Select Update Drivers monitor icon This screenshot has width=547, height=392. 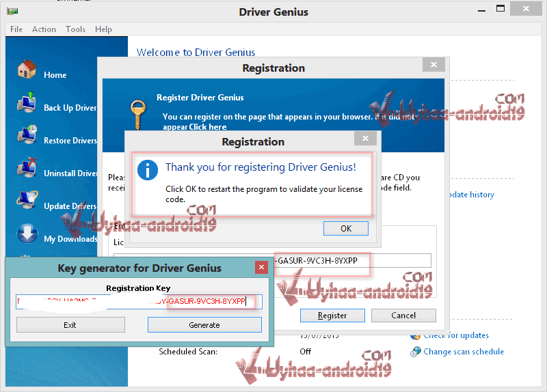27,199
